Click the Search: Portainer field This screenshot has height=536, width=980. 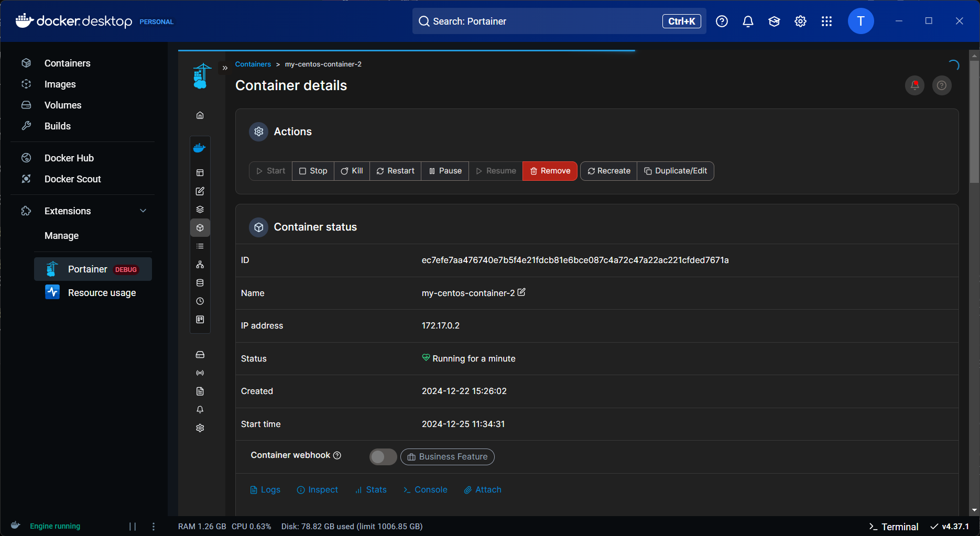(559, 21)
